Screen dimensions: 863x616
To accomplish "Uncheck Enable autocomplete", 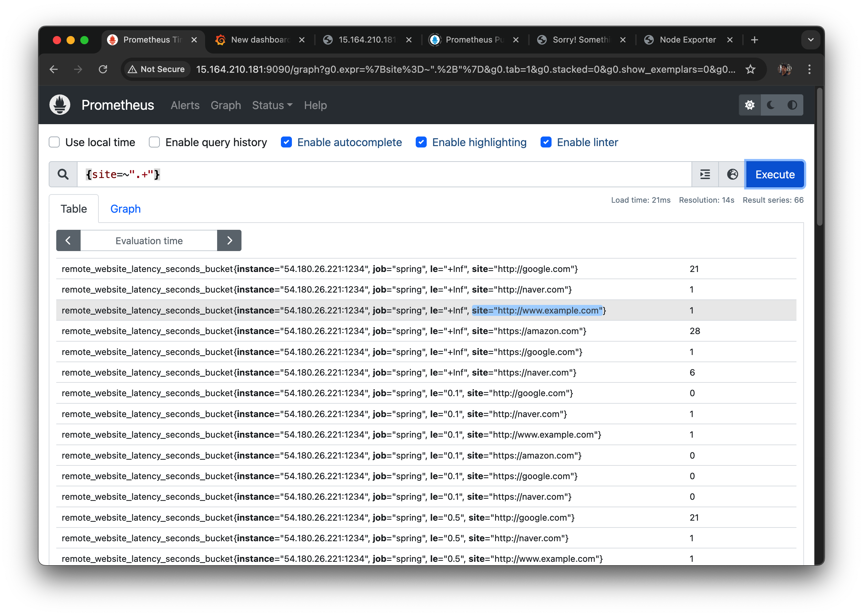I will [x=286, y=142].
